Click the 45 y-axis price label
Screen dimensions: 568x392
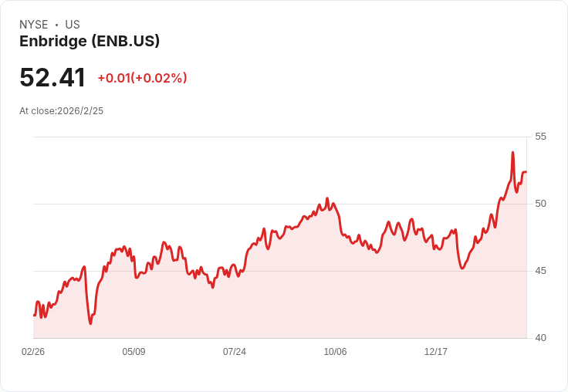point(540,271)
